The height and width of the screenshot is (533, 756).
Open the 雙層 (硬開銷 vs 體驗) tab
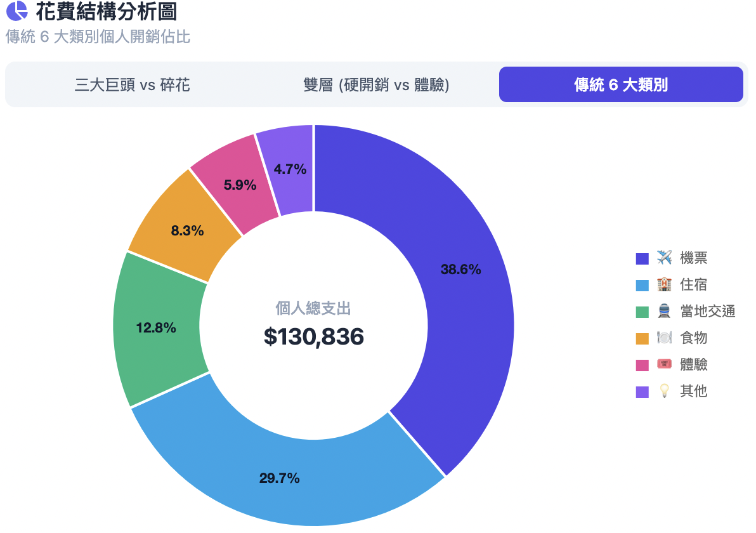coord(376,85)
